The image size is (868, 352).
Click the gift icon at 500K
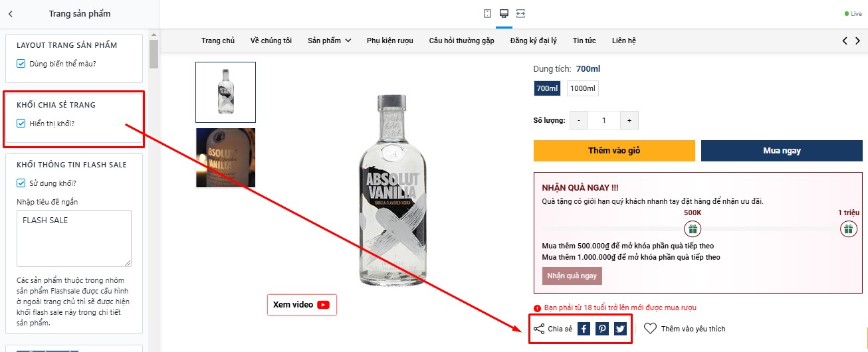[693, 230]
